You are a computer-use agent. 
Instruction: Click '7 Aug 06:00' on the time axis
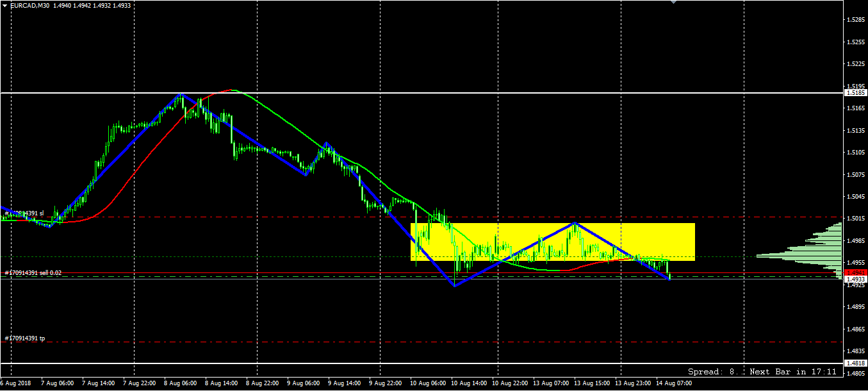point(58,383)
